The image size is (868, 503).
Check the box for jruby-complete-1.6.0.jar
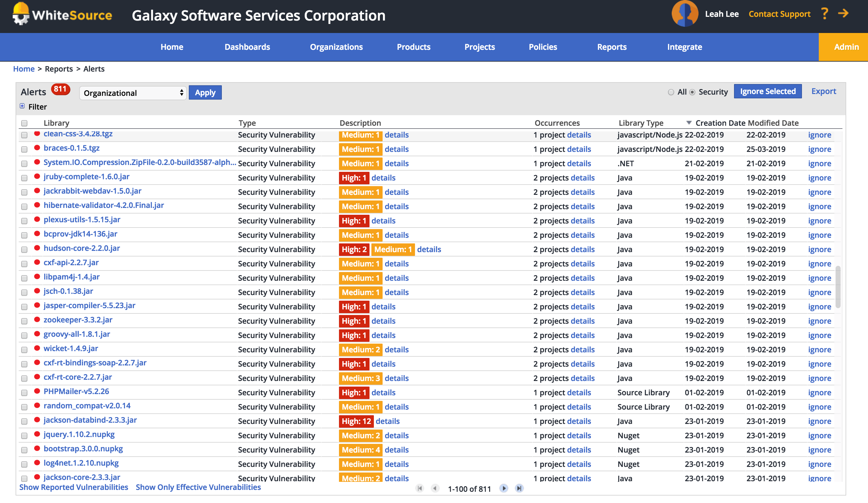[x=24, y=178]
